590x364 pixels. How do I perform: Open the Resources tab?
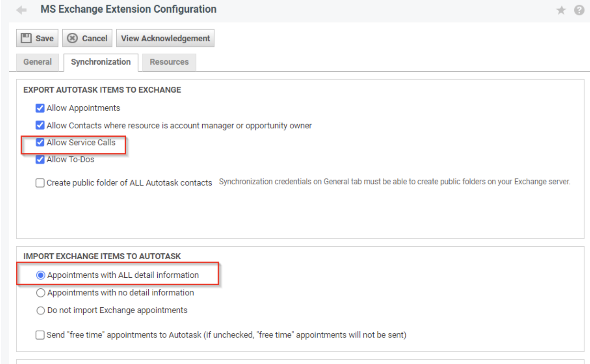point(169,62)
